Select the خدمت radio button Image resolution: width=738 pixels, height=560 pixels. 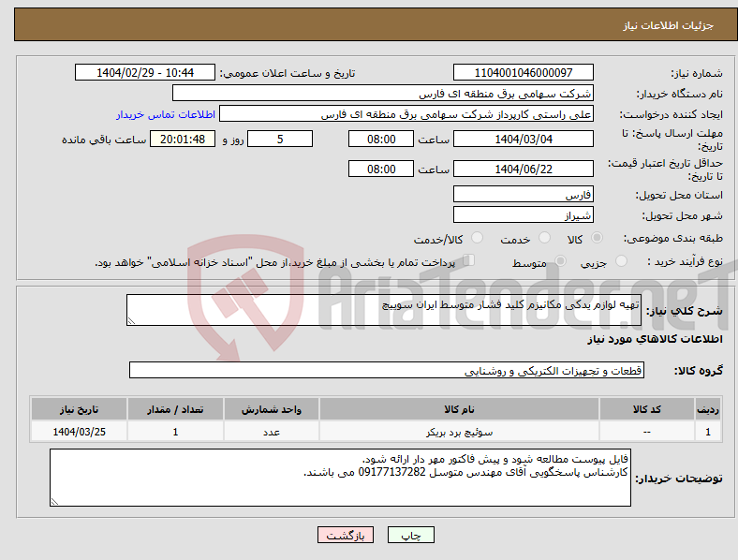coord(544,238)
